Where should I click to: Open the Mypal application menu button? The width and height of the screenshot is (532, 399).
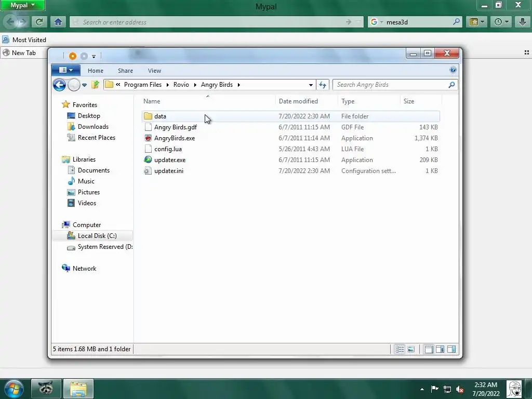tap(23, 5)
